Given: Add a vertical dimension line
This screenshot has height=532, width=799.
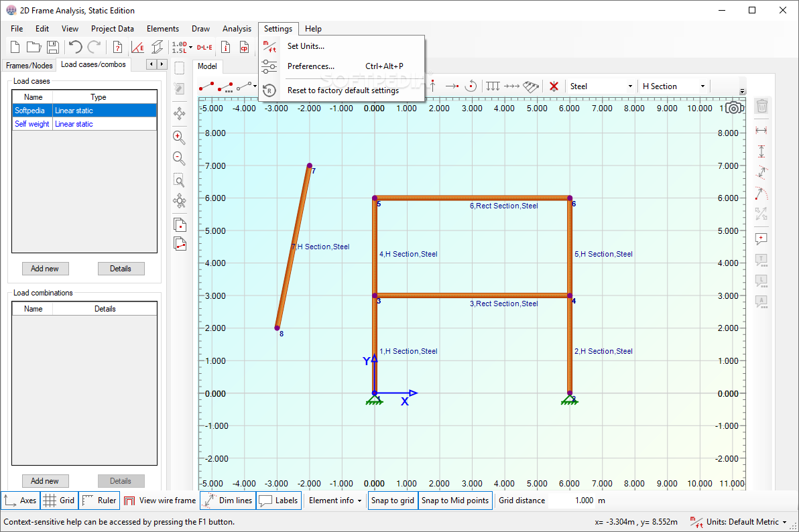Looking at the screenshot, I should point(761,151).
